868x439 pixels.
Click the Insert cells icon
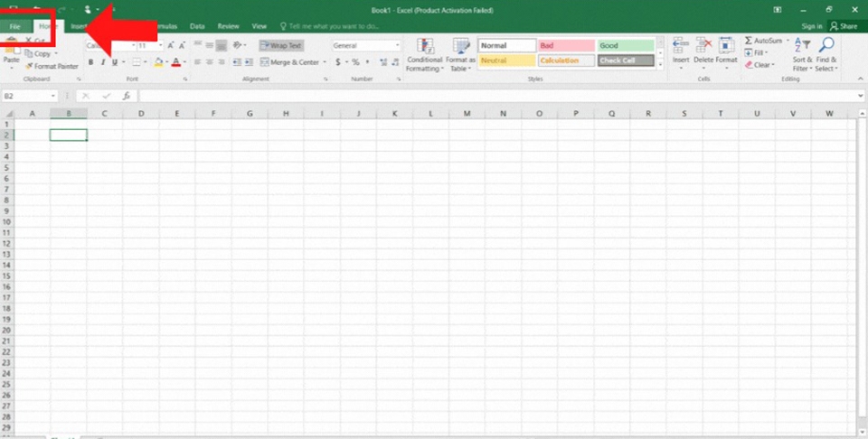(x=681, y=46)
